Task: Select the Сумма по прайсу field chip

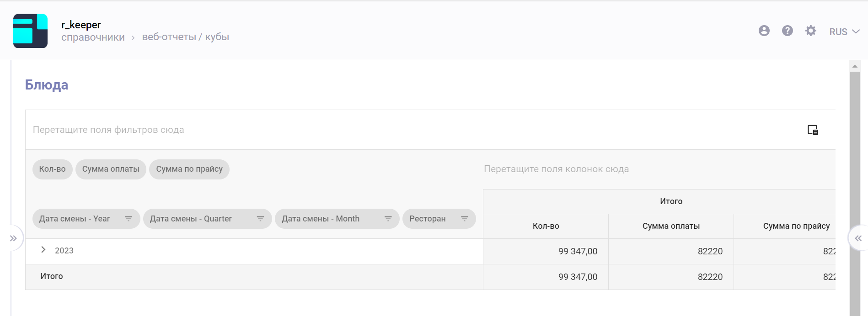Action: pyautogui.click(x=189, y=169)
